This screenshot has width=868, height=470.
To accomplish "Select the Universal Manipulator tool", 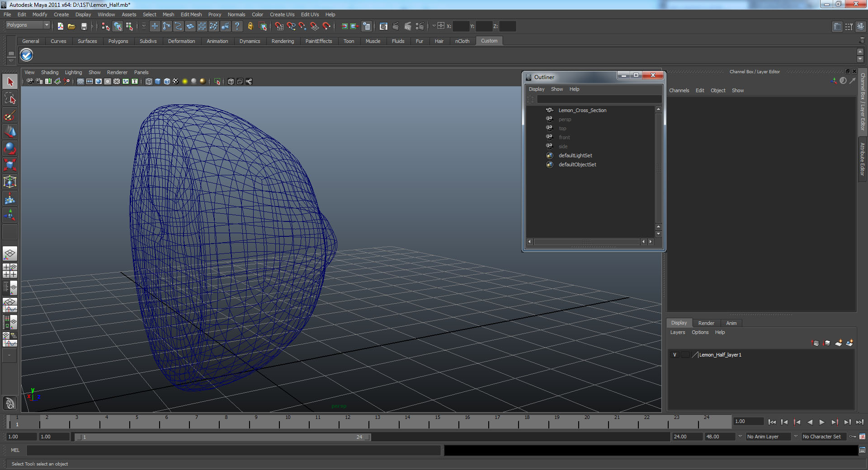I will pyautogui.click(x=10, y=182).
